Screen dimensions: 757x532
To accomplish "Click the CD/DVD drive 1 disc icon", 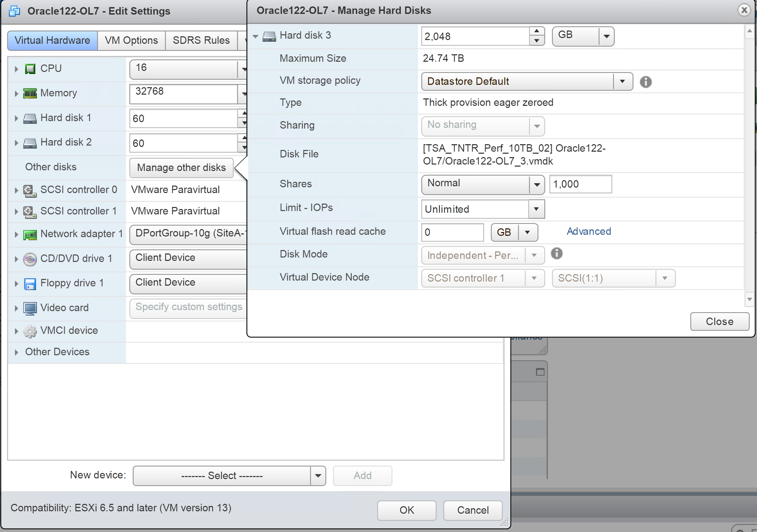I will click(30, 259).
